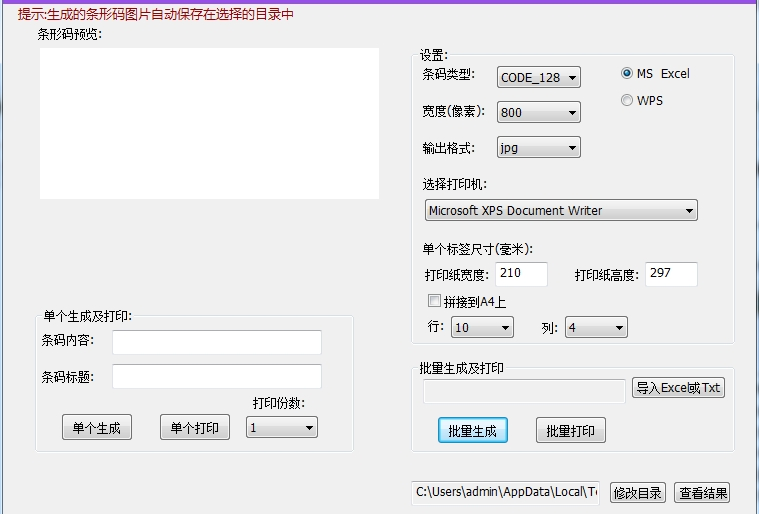
Task: Click the 批量生成 button
Action: [x=473, y=431]
